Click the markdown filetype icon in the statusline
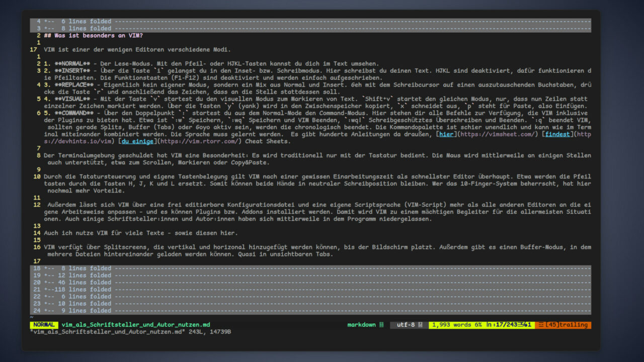Viewport: 644px width, 362px height. [x=381, y=325]
